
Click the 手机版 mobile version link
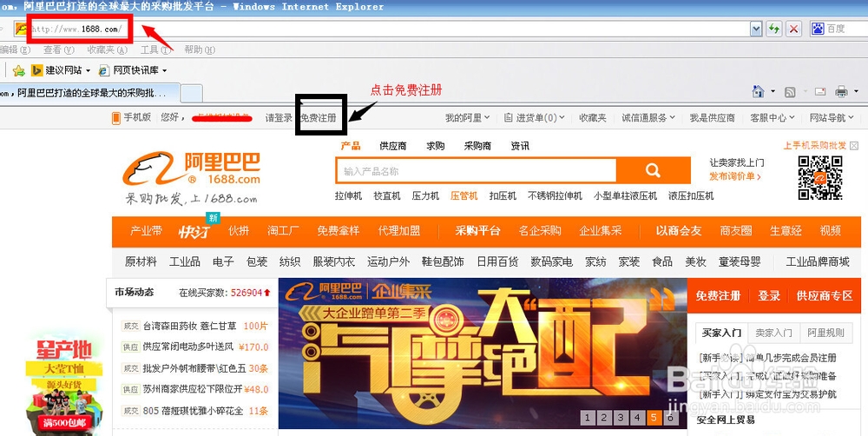coord(132,117)
